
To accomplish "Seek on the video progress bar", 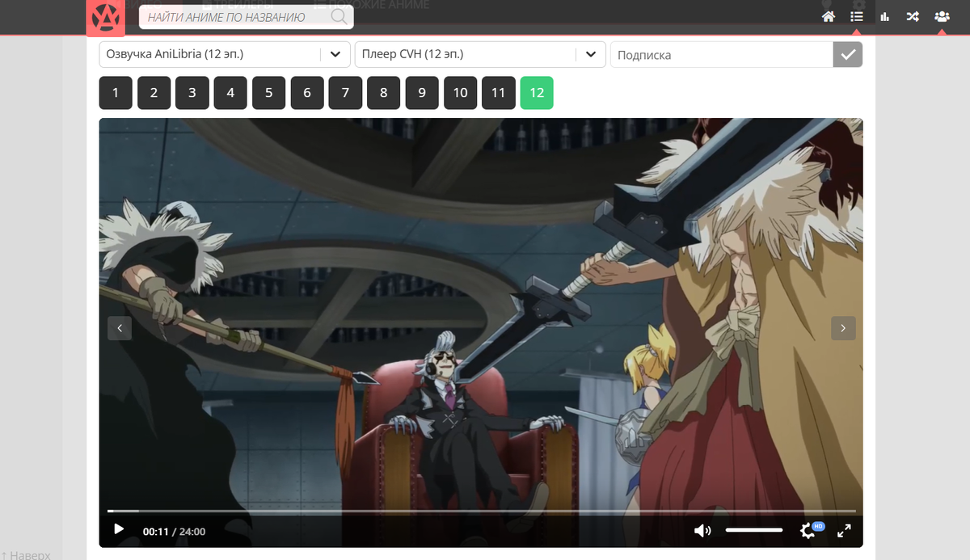I will 481,511.
